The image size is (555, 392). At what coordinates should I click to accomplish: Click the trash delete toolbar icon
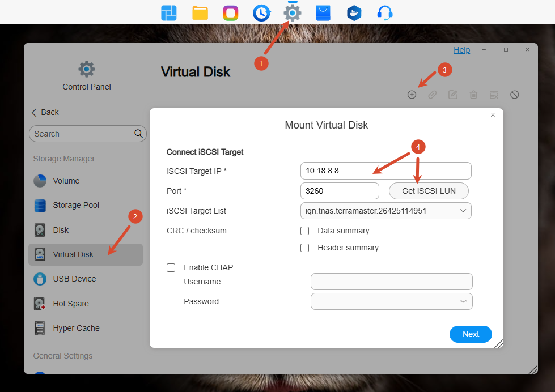pyautogui.click(x=473, y=95)
